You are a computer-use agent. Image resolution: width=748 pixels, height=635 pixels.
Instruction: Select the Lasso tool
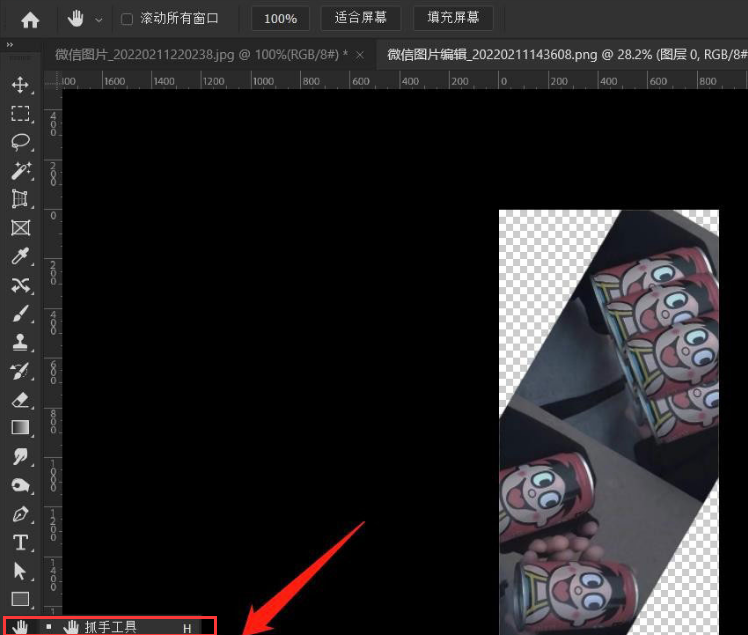(x=20, y=142)
